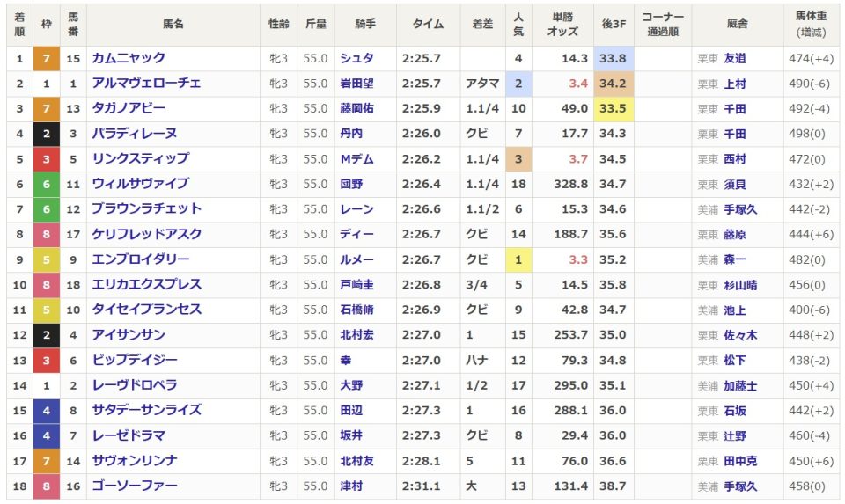Open horse エンブロイダリー page

click(141, 259)
